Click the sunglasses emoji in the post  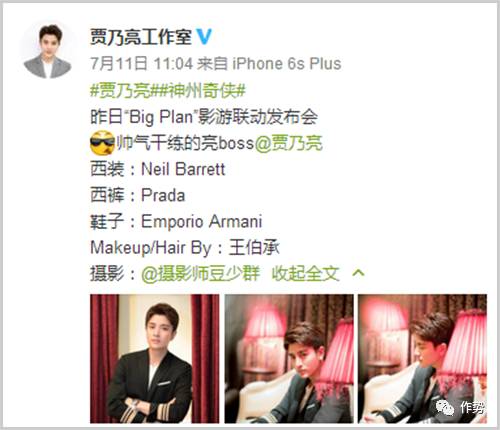(x=102, y=143)
